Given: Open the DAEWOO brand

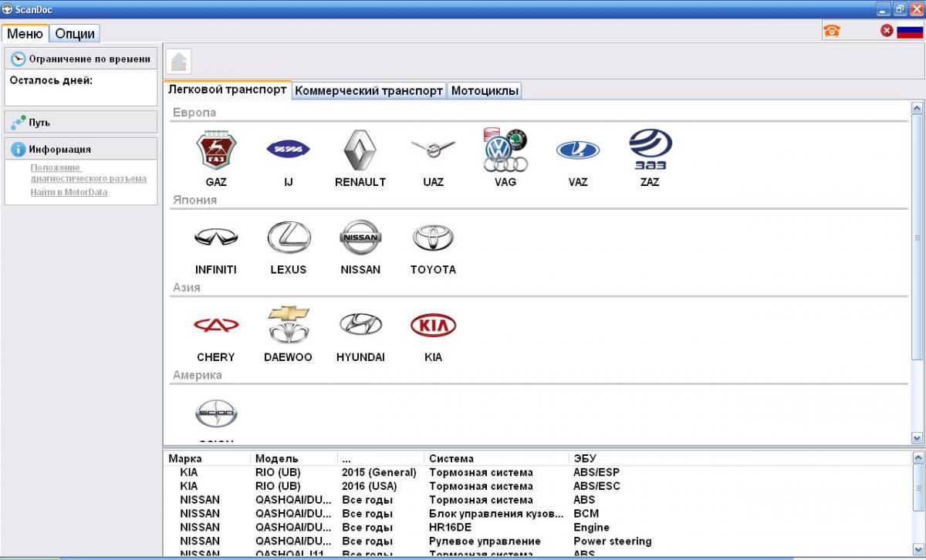Looking at the screenshot, I should coord(289,325).
